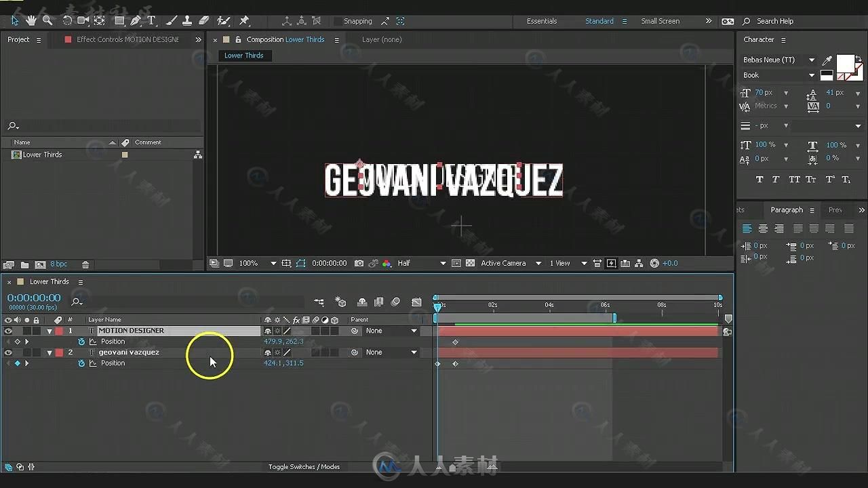Viewport: 868px width, 488px height.
Task: Create a new folder in Project panel
Action: [24, 264]
